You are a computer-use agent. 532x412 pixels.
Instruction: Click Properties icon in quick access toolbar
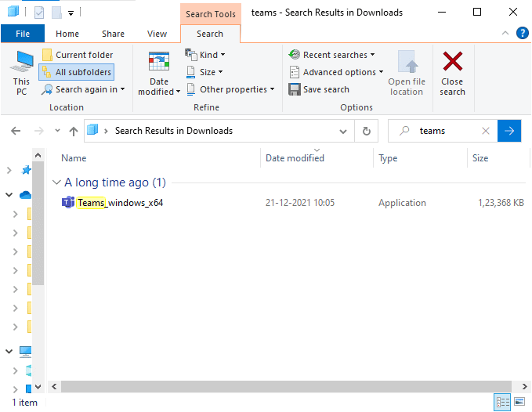pyautogui.click(x=39, y=13)
